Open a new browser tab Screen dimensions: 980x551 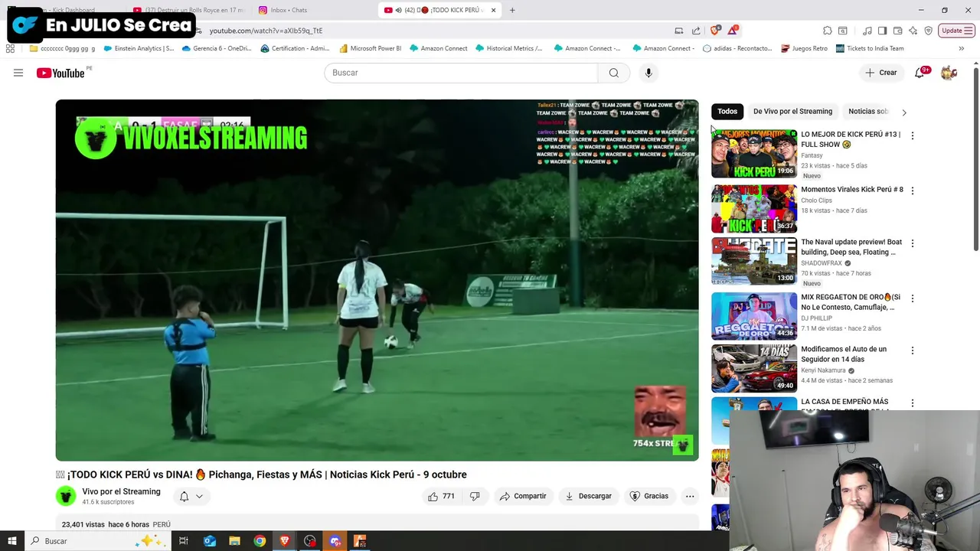click(512, 10)
